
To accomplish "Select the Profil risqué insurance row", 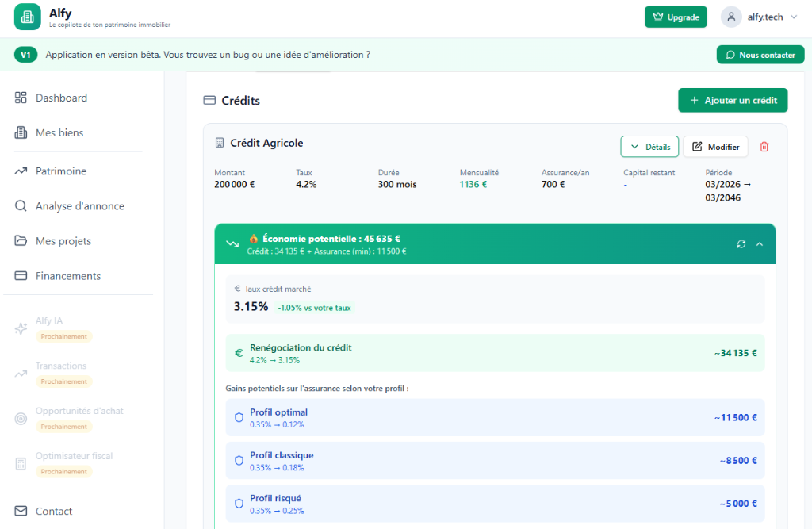I will (495, 504).
